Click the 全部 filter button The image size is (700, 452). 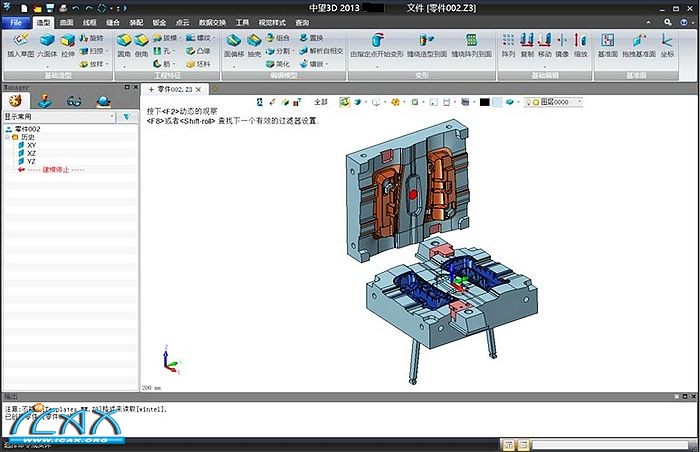pyautogui.click(x=320, y=102)
